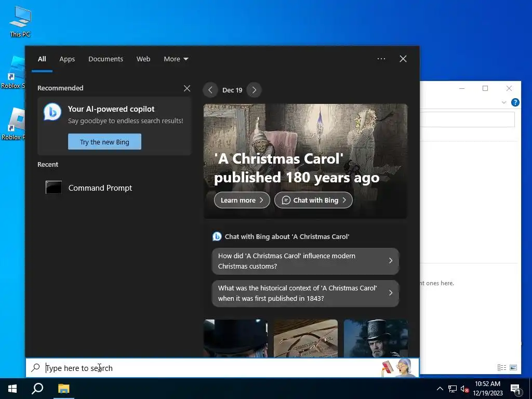Click the help icon in background window

pos(515,102)
